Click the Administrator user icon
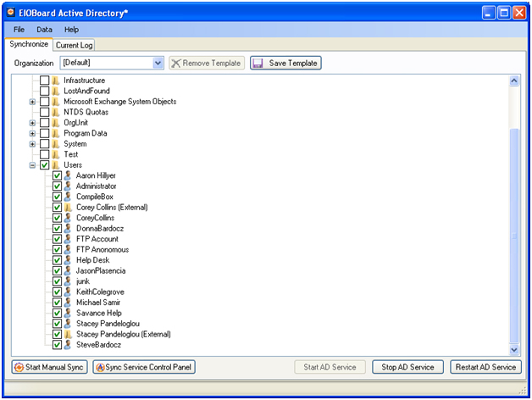 click(x=68, y=186)
